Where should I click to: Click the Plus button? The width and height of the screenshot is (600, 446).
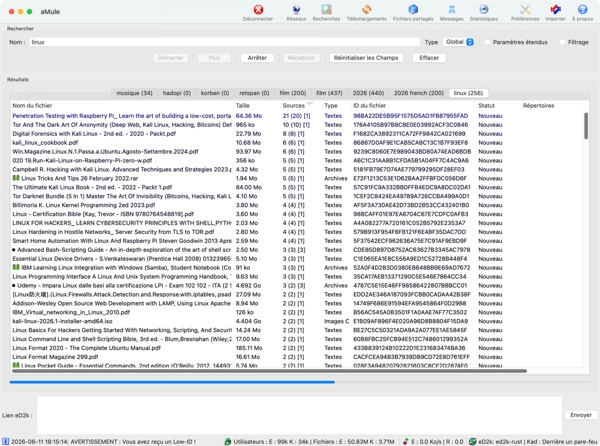coord(214,58)
